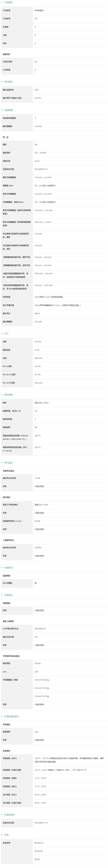108x868 pixels.
Task: Collapse 产品属性 section via minus icon
Action: coord(2,2)
